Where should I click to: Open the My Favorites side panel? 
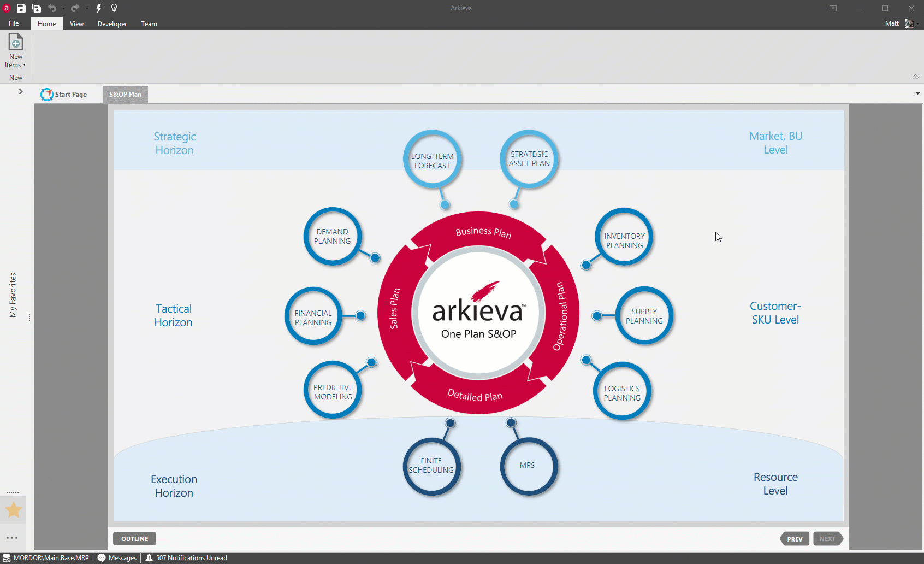click(x=13, y=295)
